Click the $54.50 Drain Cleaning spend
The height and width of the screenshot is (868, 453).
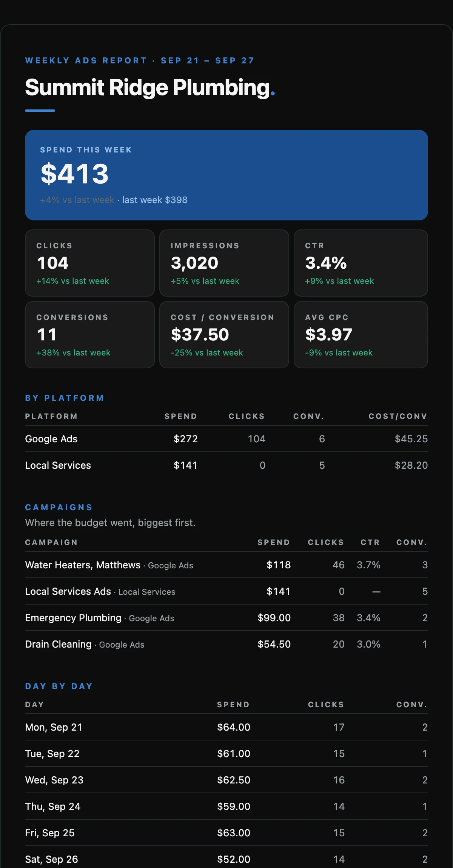pos(274,644)
